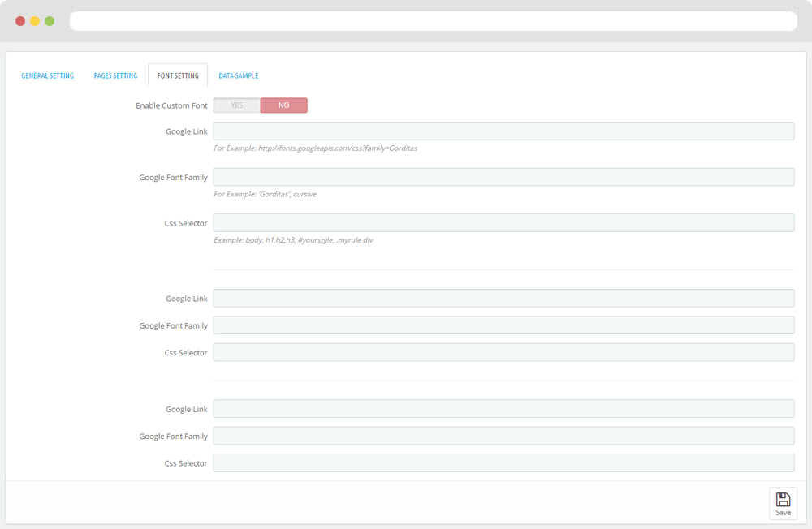Select the Font Setting tab
Viewport: 812px width, 529px height.
[x=178, y=75]
